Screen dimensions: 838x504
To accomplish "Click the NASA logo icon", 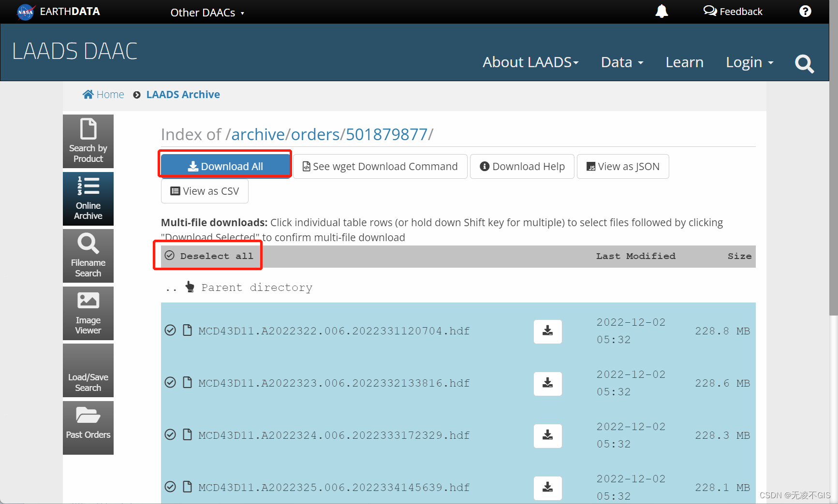I will pos(26,12).
